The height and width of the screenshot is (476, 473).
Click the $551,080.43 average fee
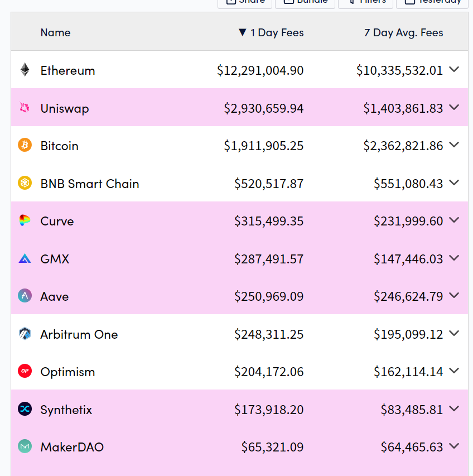pos(408,184)
